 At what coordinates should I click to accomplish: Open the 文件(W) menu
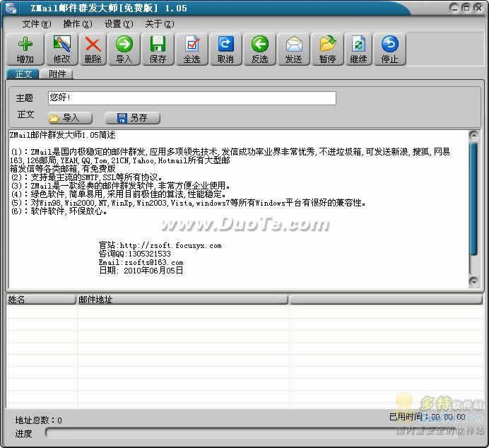click(x=37, y=24)
